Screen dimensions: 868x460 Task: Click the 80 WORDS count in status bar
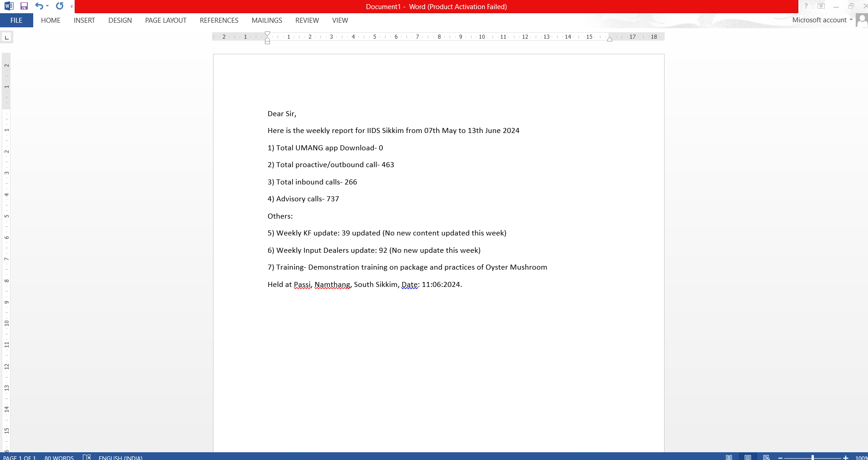pos(59,457)
